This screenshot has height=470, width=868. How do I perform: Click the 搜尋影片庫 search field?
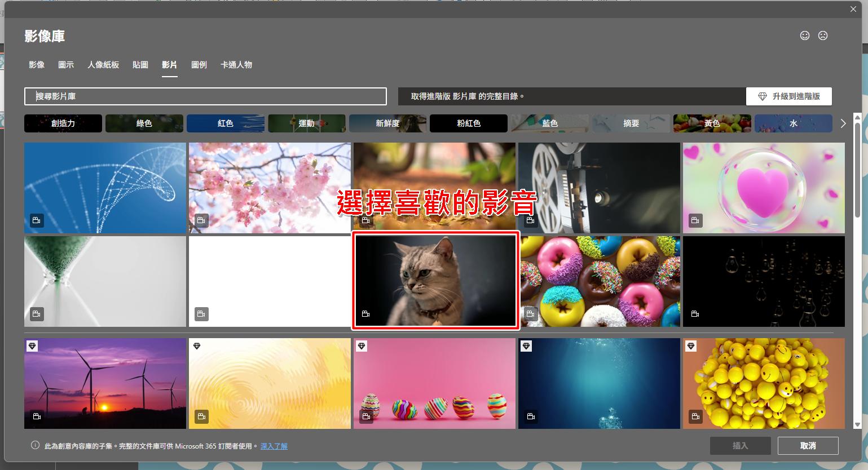pyautogui.click(x=205, y=96)
